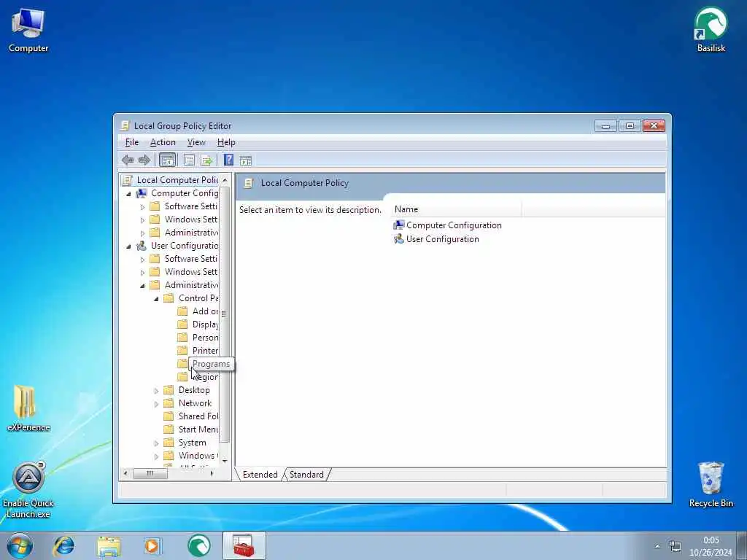Launch Internet Explorer from the taskbar
Image resolution: width=747 pixels, height=560 pixels.
tap(64, 545)
